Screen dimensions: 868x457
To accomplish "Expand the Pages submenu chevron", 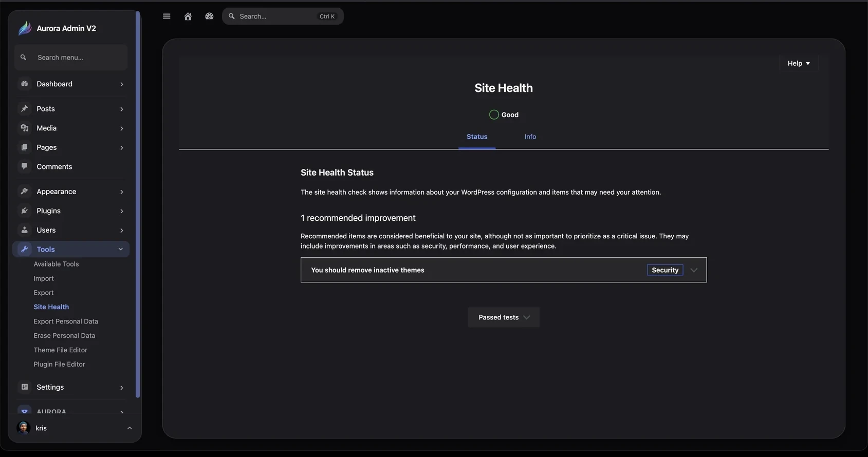I will (122, 148).
